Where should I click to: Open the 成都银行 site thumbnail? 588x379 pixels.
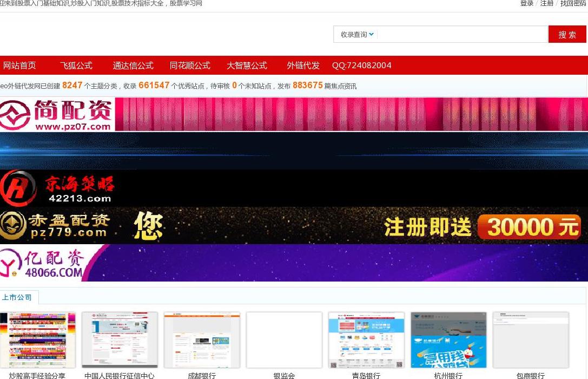202,340
